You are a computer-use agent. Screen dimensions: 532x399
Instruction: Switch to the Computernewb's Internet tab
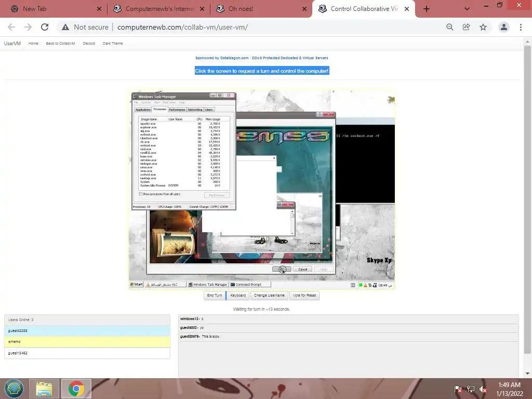(x=158, y=9)
